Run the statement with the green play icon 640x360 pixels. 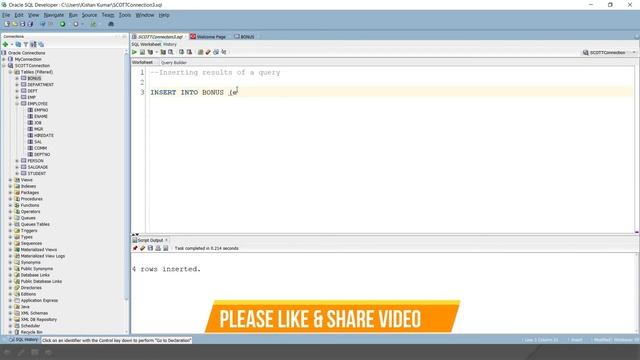(134, 52)
